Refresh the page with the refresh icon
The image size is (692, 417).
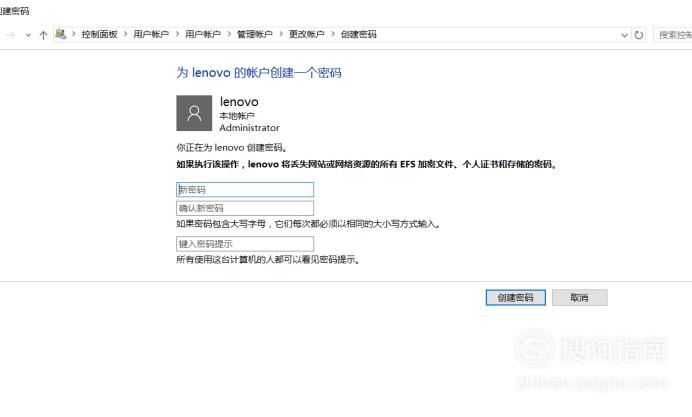639,35
